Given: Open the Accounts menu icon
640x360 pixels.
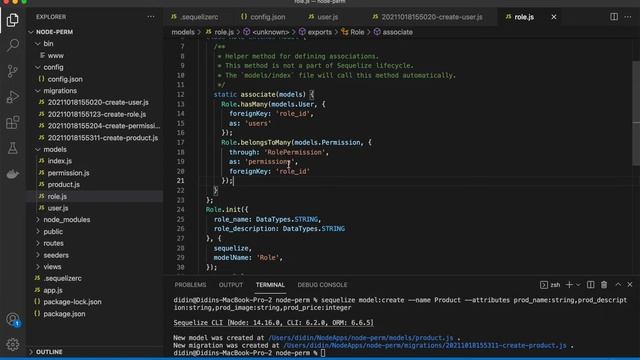Looking at the screenshot, I should 13,319.
